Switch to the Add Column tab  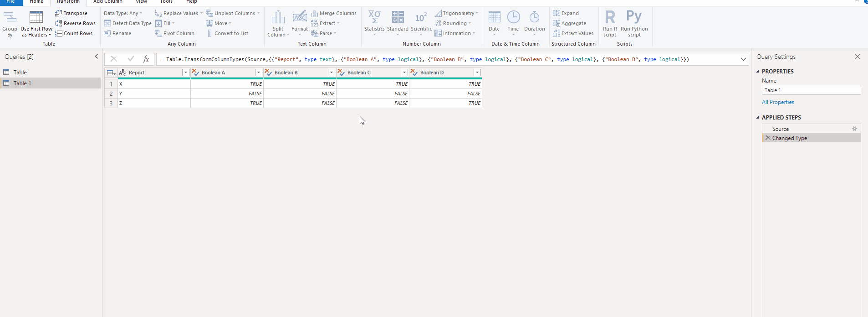tap(108, 2)
